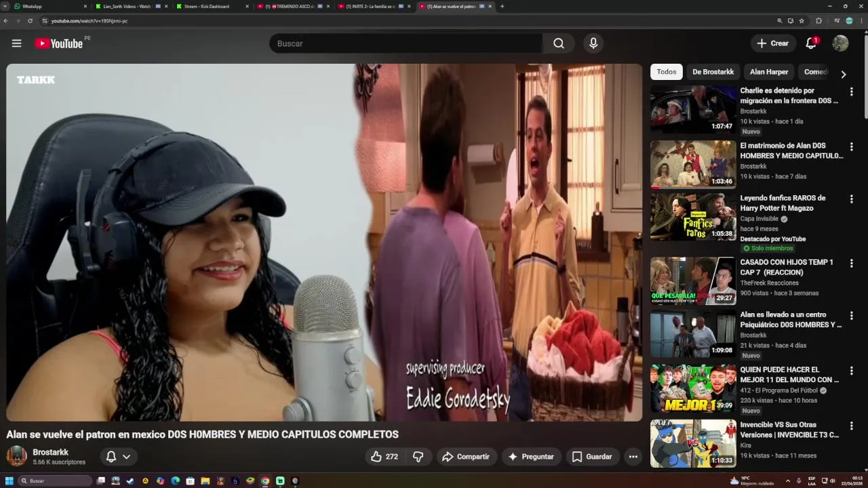Open options for 'Charlie es detenido' video
The width and height of the screenshot is (868, 488).
tap(851, 91)
